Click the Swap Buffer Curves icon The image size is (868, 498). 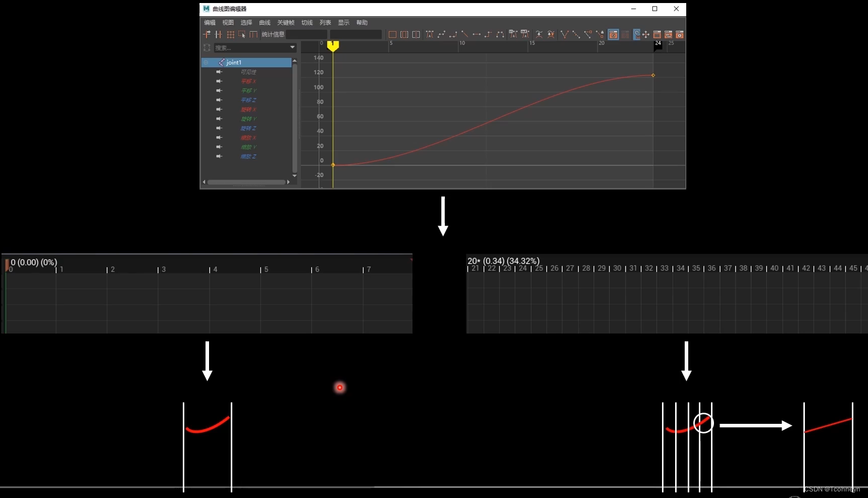coord(551,34)
